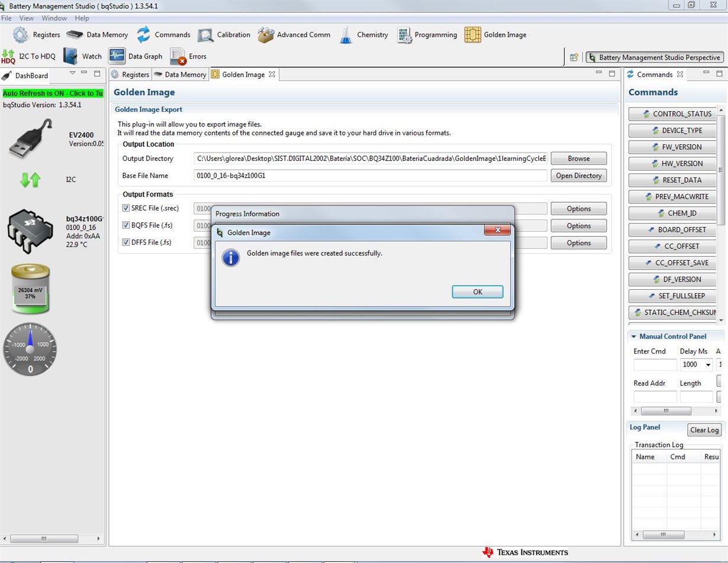Send the CC_OFFSET_SAVE command
Screen dimensions: 728x563
[x=673, y=263]
